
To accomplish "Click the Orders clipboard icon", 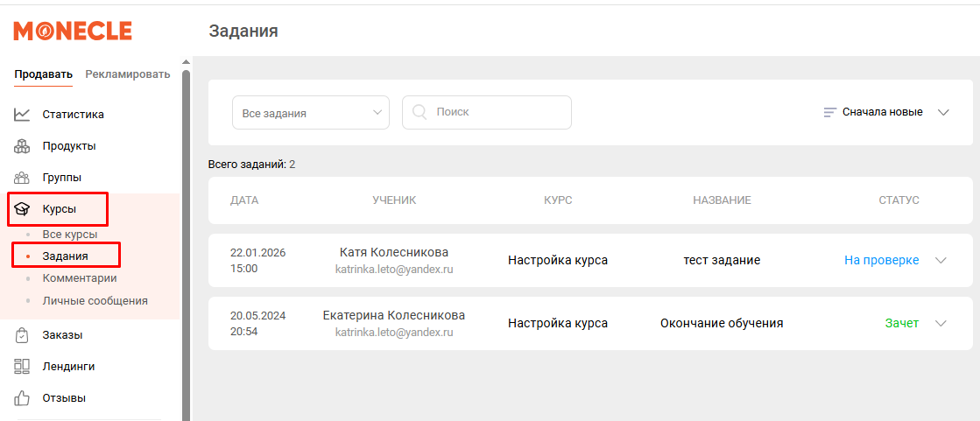I will click(23, 335).
